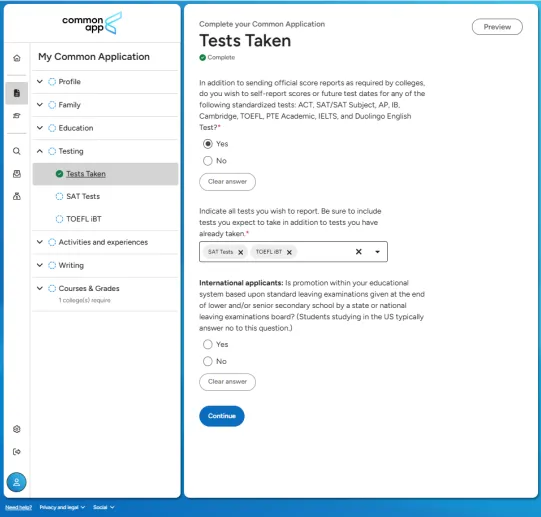Remove the SAT Tests chip

(241, 252)
